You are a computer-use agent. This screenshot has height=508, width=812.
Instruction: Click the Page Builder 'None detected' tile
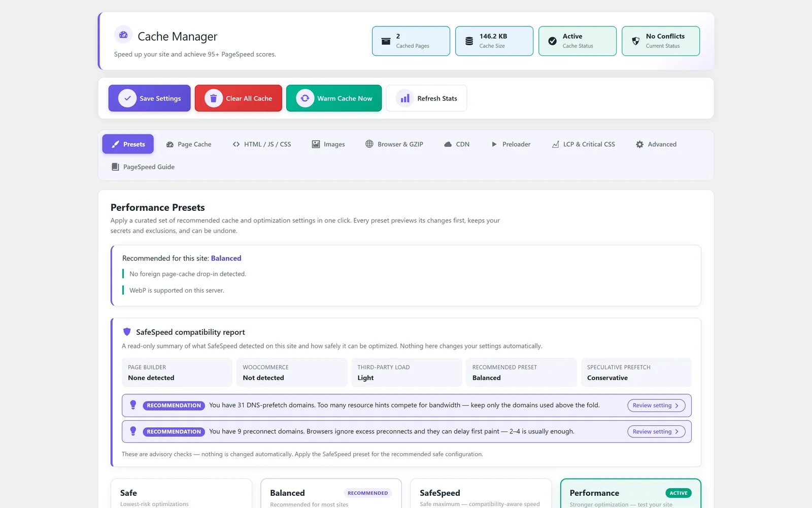(x=177, y=372)
